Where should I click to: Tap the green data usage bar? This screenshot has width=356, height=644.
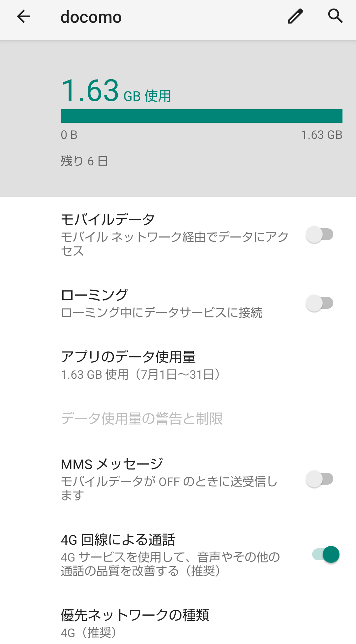201,116
